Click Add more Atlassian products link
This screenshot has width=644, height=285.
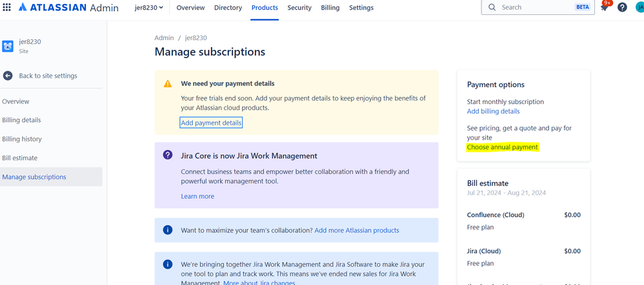pyautogui.click(x=357, y=230)
